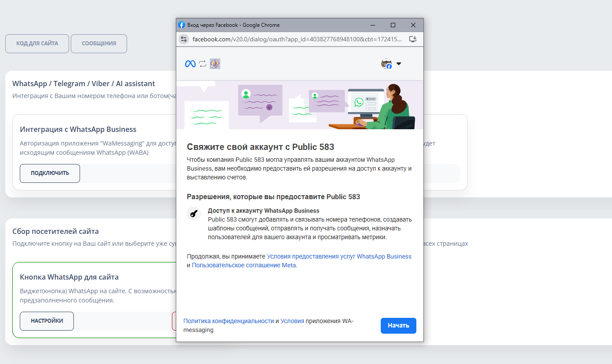Click the Meta logo icon in dialog
This screenshot has width=612, height=364.
pos(190,64)
